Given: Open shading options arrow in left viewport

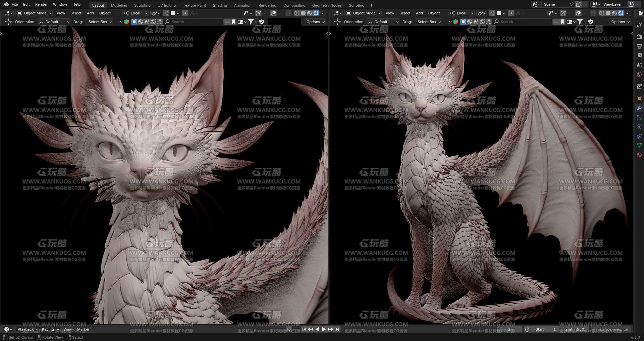Looking at the screenshot, I should [322, 13].
